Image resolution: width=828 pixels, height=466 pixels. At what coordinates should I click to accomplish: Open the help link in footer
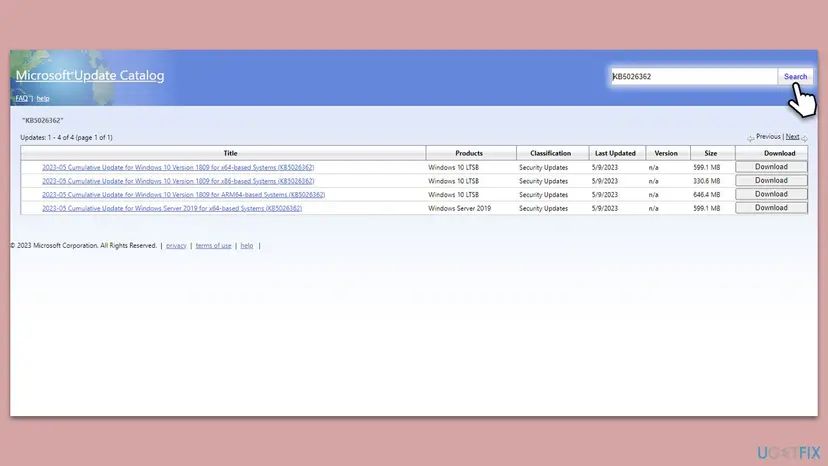click(247, 246)
